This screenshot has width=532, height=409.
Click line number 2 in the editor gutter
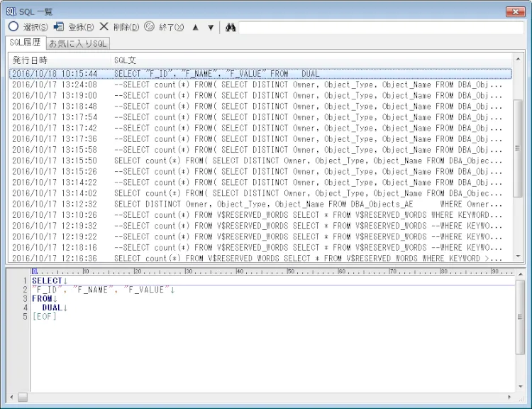[x=25, y=290]
